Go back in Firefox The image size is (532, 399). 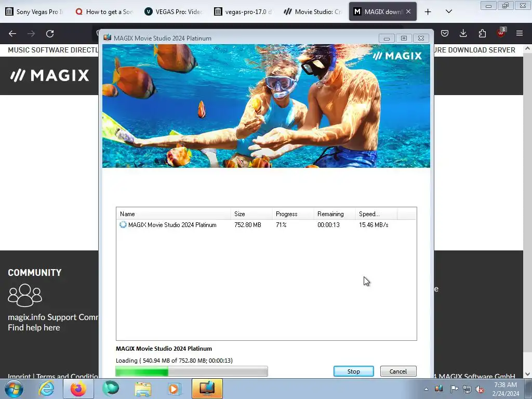pos(12,33)
